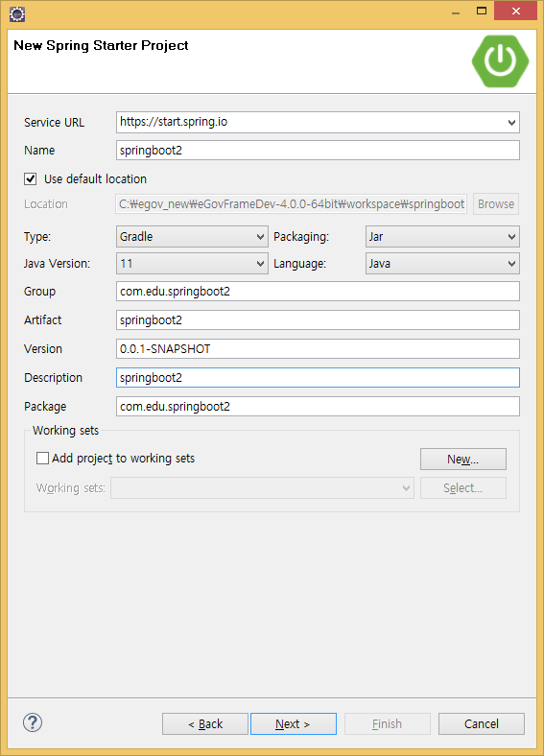The image size is (544, 756).
Task: Go to the next wizard page
Action: pos(294,723)
